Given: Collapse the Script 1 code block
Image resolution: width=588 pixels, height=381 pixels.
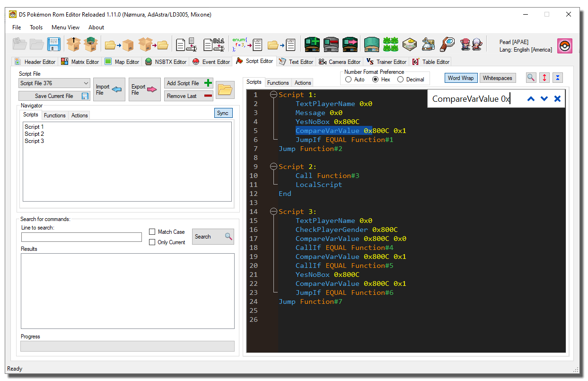Looking at the screenshot, I should (273, 95).
